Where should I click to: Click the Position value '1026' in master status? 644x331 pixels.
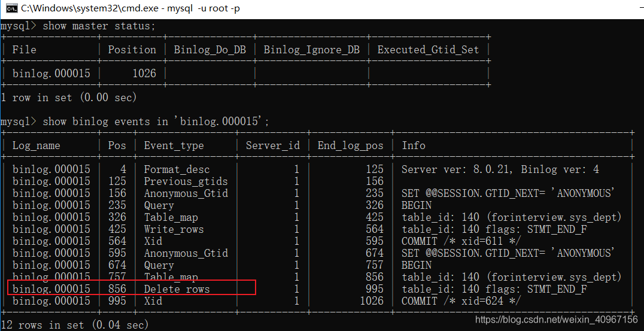coord(144,74)
